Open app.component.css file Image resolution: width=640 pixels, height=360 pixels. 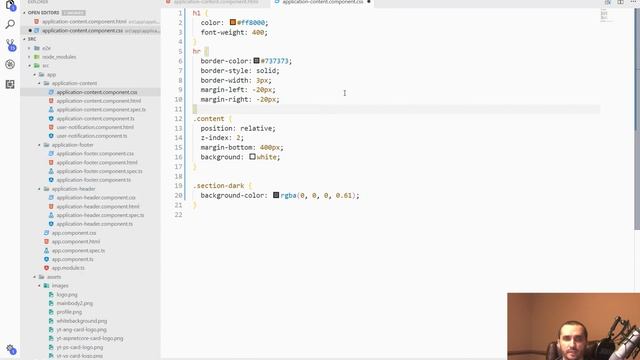pyautogui.click(x=73, y=233)
